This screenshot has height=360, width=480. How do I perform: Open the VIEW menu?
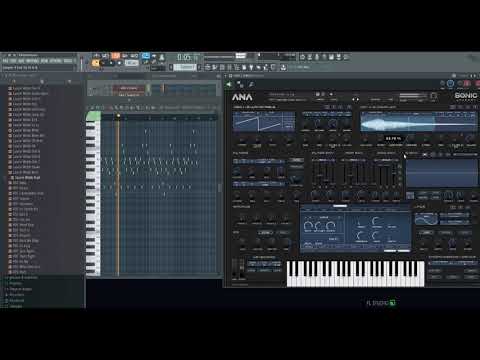pos(44,61)
